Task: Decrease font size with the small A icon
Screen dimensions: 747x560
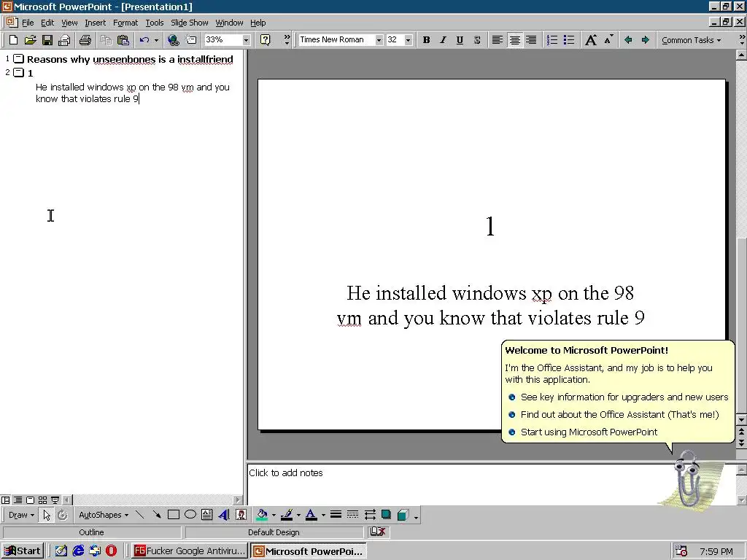Action: tap(608, 40)
